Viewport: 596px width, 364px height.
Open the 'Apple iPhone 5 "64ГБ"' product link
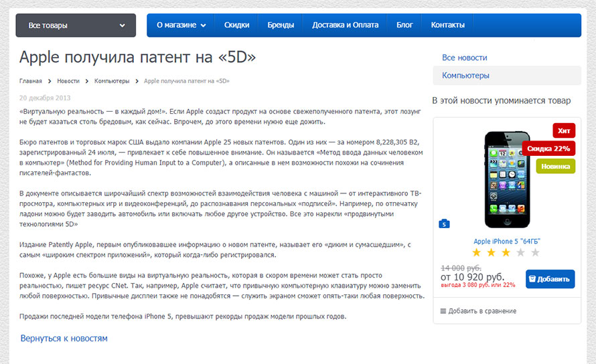coord(507,242)
